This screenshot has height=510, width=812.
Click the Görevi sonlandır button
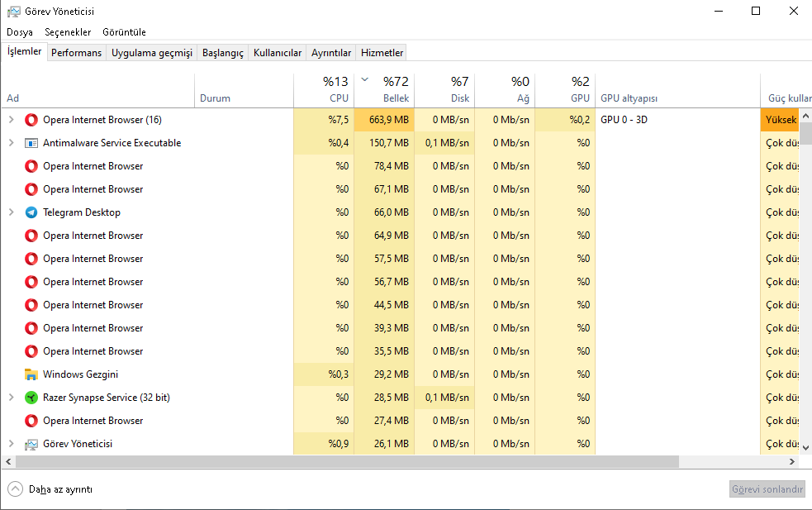click(767, 489)
